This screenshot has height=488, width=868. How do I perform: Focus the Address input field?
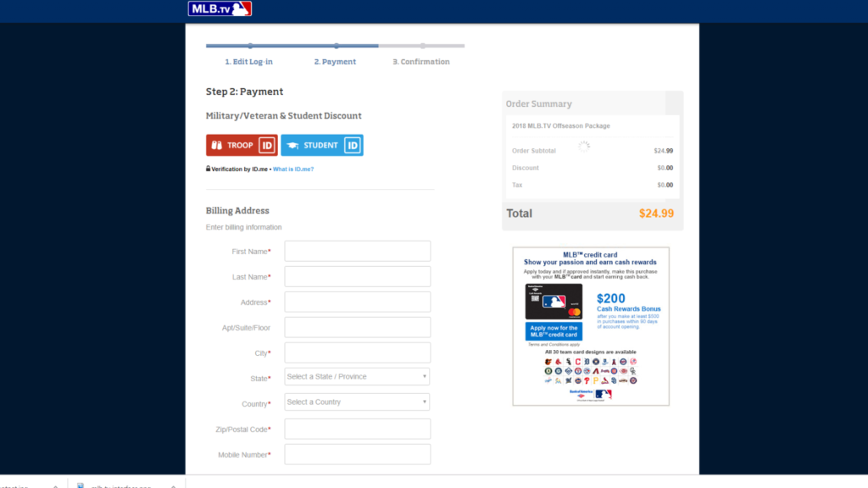[358, 302]
